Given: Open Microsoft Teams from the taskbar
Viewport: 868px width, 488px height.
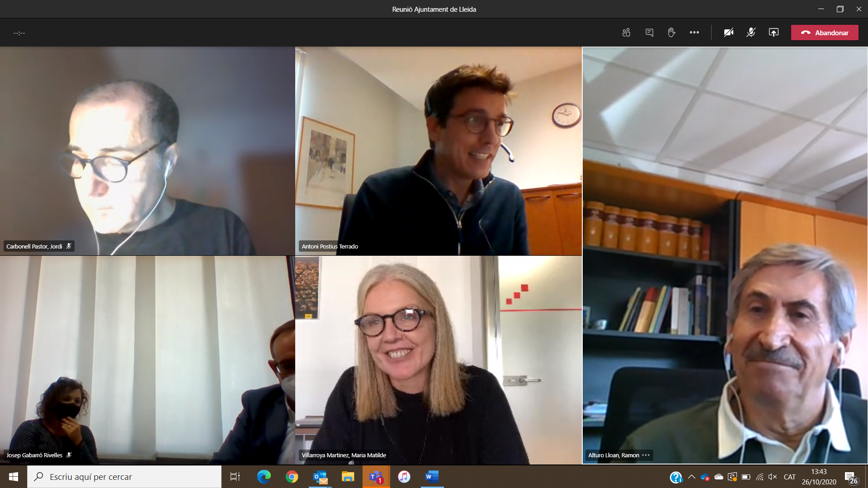Looking at the screenshot, I should tap(376, 477).
